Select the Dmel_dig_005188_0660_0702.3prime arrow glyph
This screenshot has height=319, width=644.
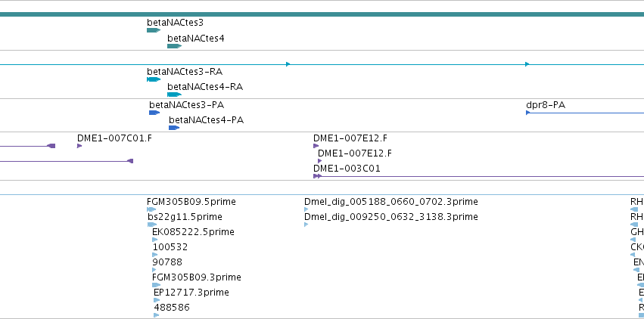click(306, 209)
